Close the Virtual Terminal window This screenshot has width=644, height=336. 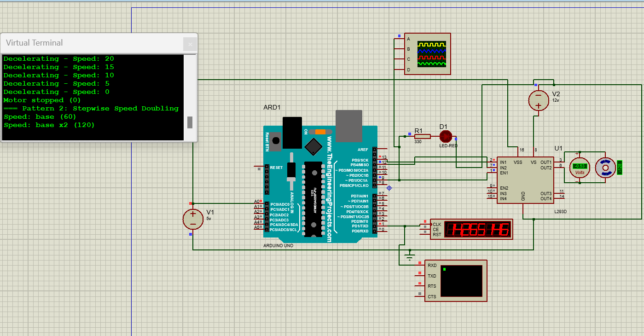pos(190,44)
